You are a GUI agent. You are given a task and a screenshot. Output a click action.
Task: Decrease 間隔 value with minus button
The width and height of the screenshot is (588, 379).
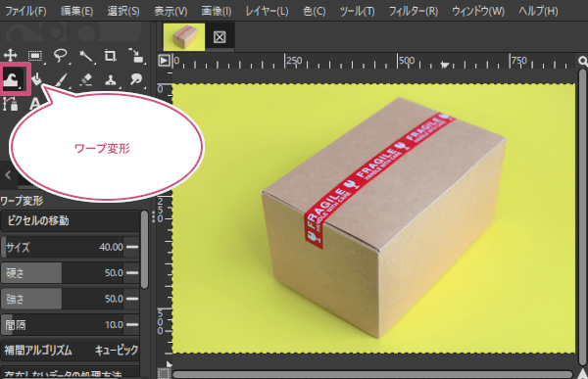coord(132,324)
